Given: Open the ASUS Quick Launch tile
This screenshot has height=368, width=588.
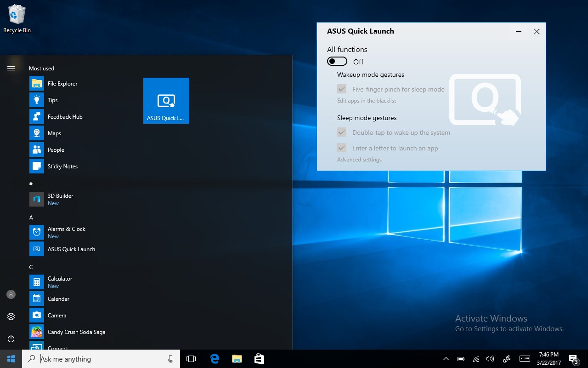Looking at the screenshot, I should [166, 100].
